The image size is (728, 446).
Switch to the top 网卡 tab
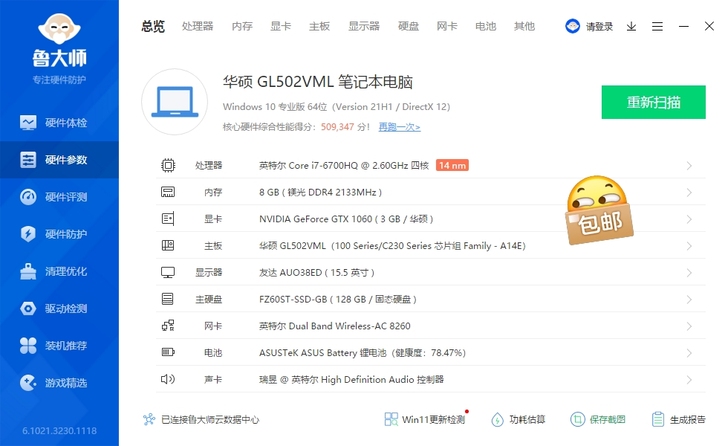click(x=447, y=26)
